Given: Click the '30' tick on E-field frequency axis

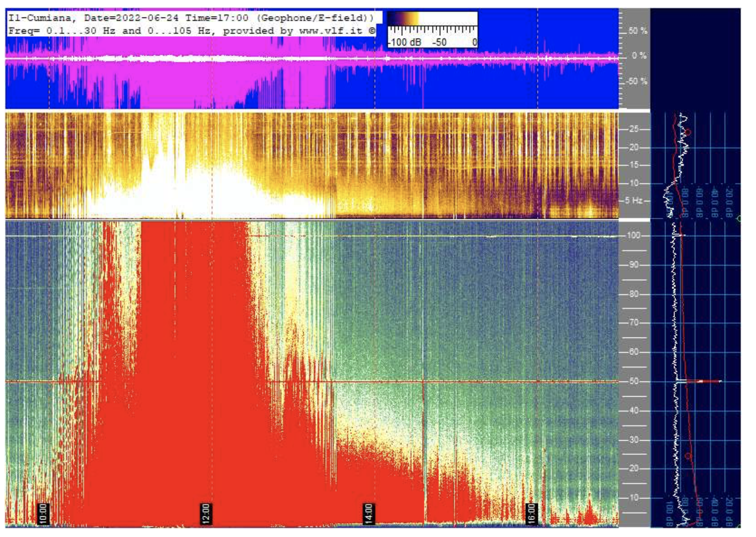Looking at the screenshot, I should pyautogui.click(x=634, y=440).
